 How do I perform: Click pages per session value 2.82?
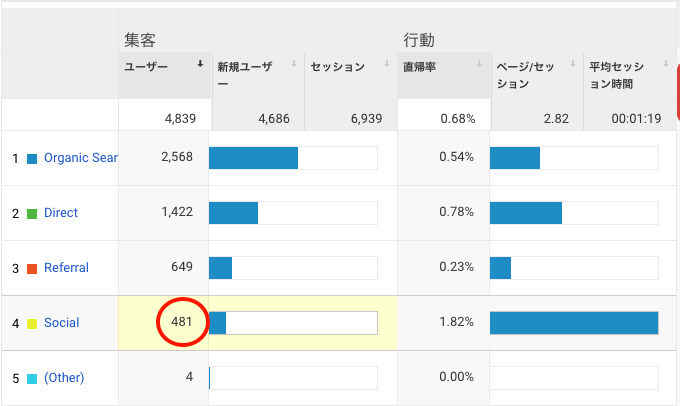(x=556, y=118)
